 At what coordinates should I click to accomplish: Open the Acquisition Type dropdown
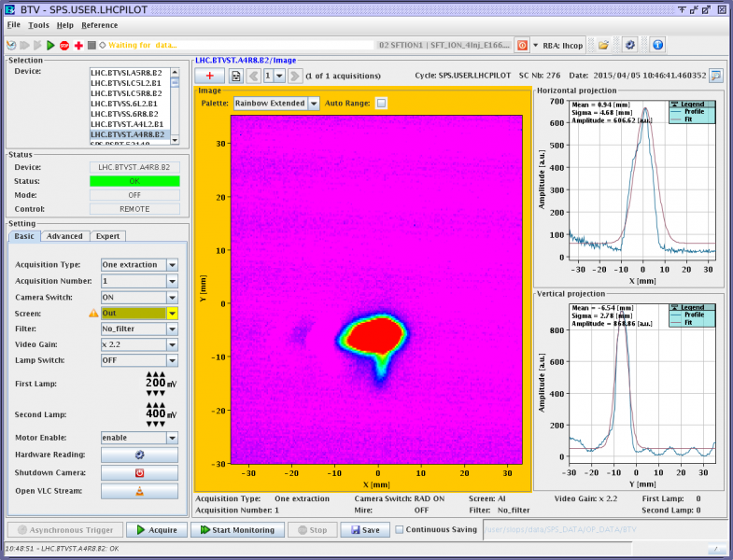click(x=172, y=265)
